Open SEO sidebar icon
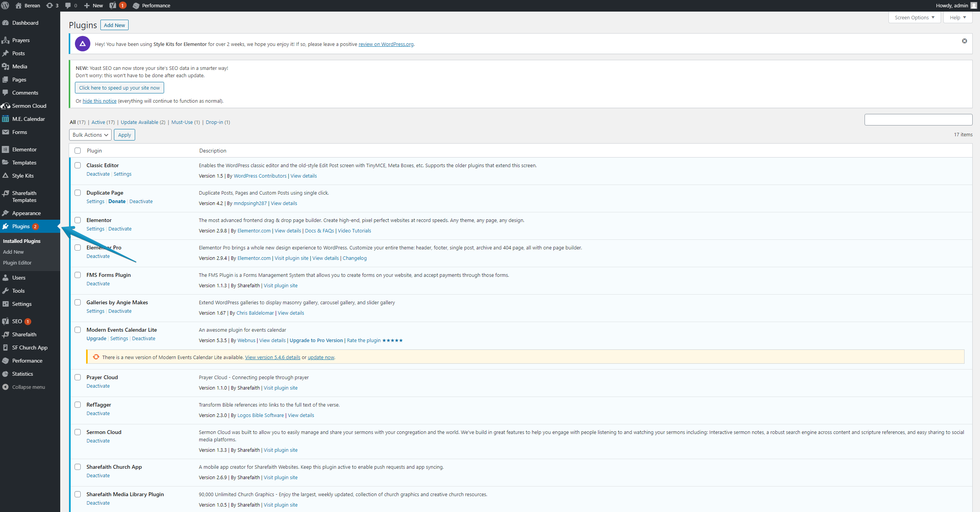This screenshot has width=980, height=512. tap(5, 321)
